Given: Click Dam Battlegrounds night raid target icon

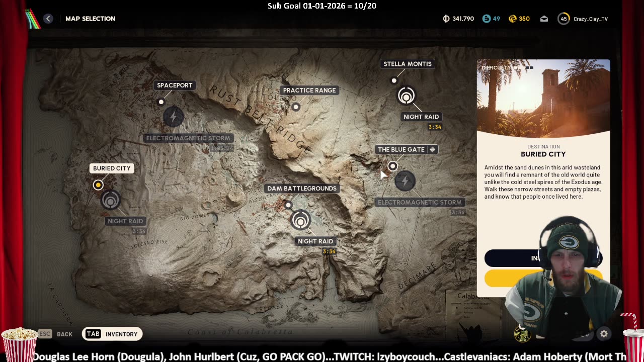Looking at the screenshot, I should click(x=300, y=220).
